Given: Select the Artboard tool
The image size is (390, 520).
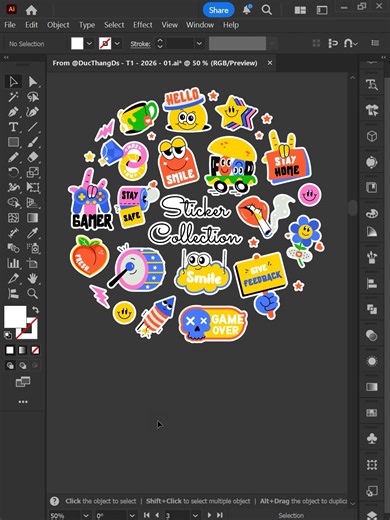Looking at the screenshot, I should 32,263.
